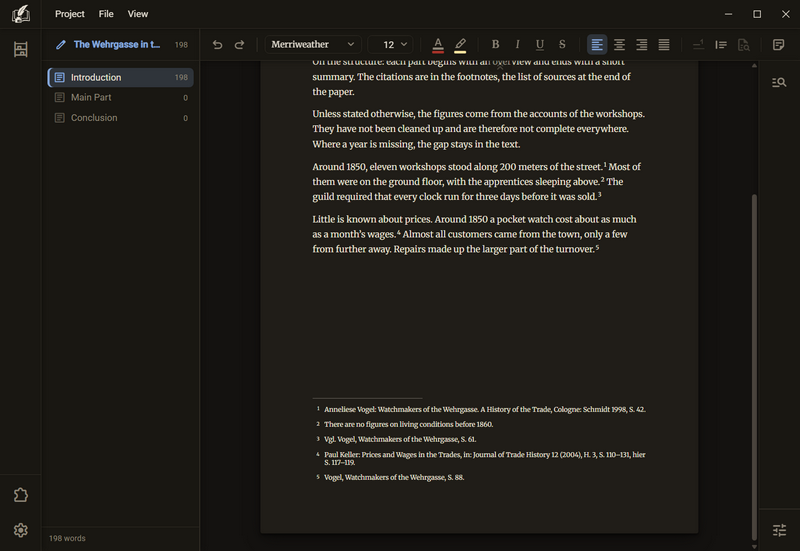Open the Project menu
This screenshot has height=551, width=800.
coord(70,14)
